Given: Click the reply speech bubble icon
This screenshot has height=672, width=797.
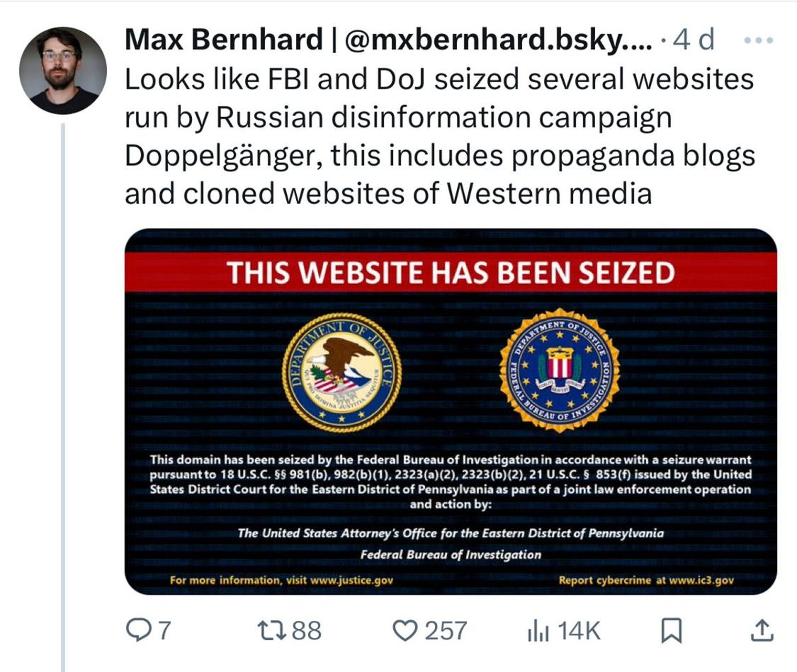Looking at the screenshot, I should [137, 630].
